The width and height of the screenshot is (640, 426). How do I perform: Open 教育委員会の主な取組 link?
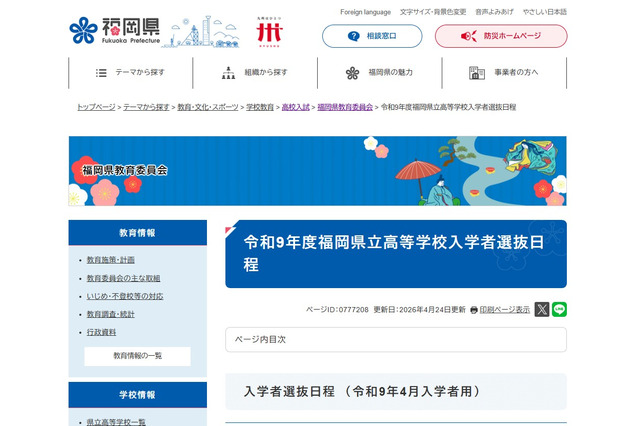123,278
